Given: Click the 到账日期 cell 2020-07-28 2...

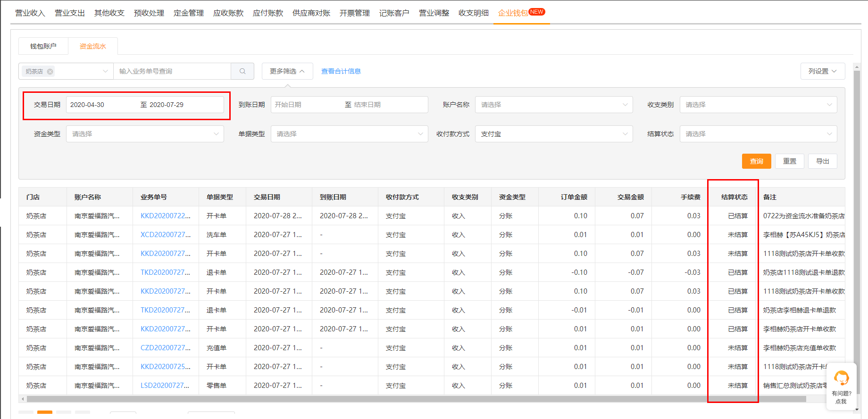Looking at the screenshot, I should point(344,216).
